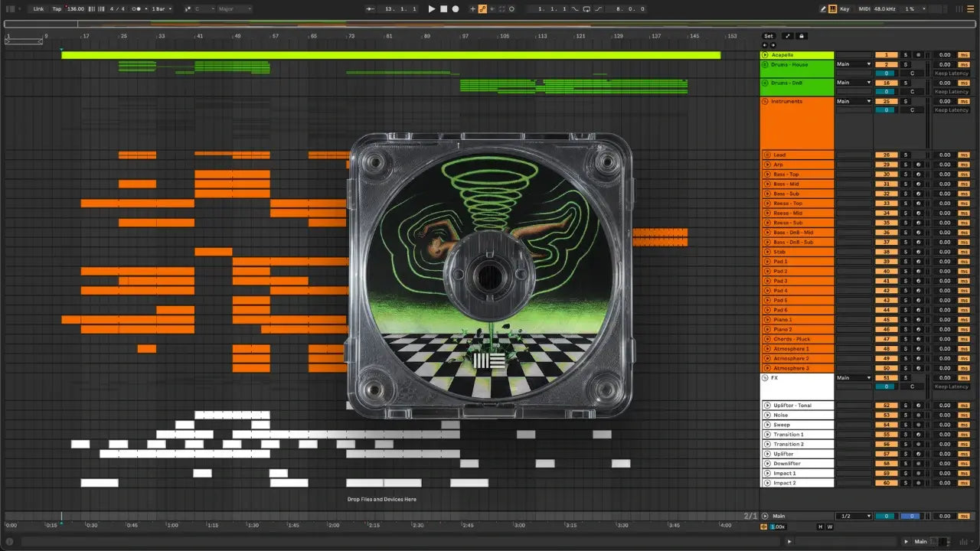Click the Tap tempo button
The height and width of the screenshot is (551, 980).
[x=57, y=9]
